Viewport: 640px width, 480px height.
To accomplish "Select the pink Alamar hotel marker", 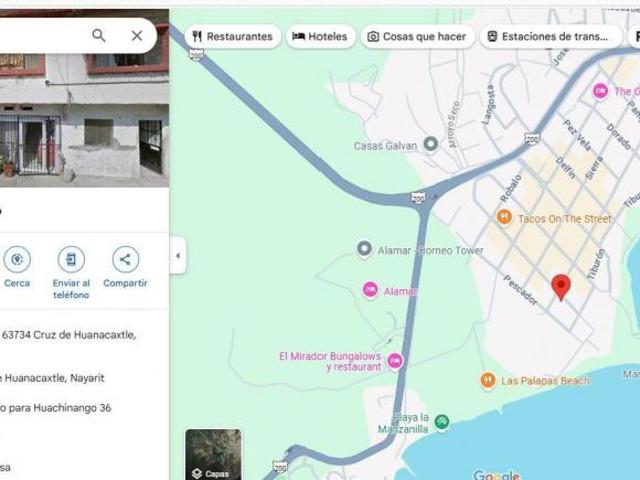I will point(370,290).
